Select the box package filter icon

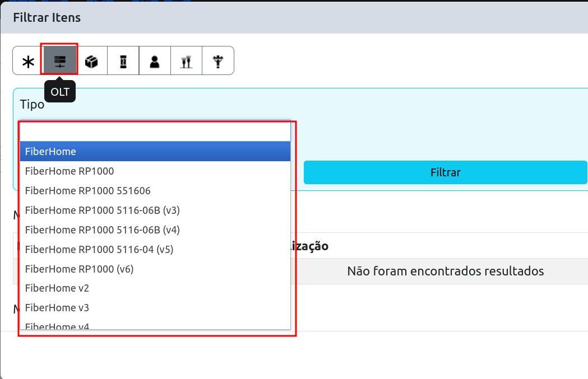tap(91, 61)
